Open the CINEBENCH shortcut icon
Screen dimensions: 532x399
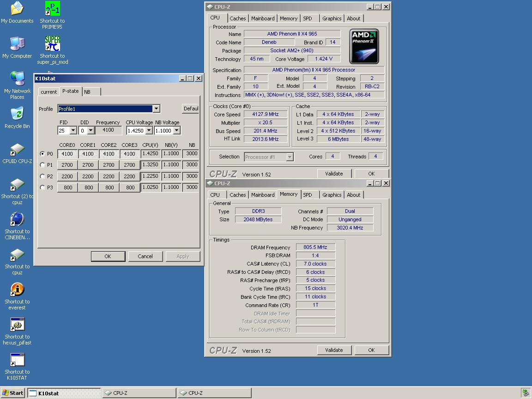pyautogui.click(x=17, y=220)
